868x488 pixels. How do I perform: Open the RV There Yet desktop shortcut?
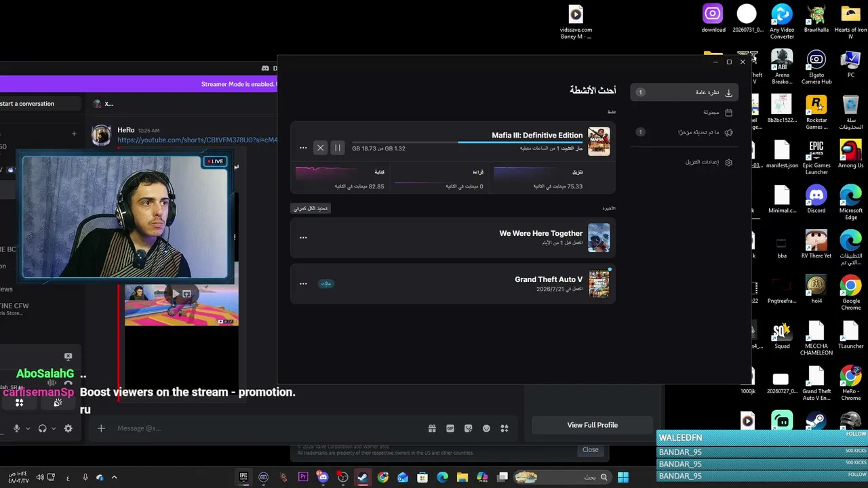pyautogui.click(x=816, y=245)
